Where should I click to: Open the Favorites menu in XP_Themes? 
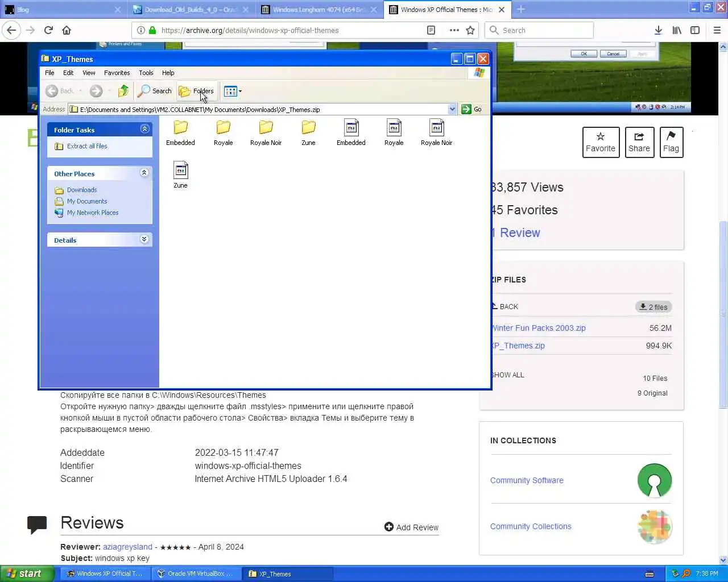(117, 73)
